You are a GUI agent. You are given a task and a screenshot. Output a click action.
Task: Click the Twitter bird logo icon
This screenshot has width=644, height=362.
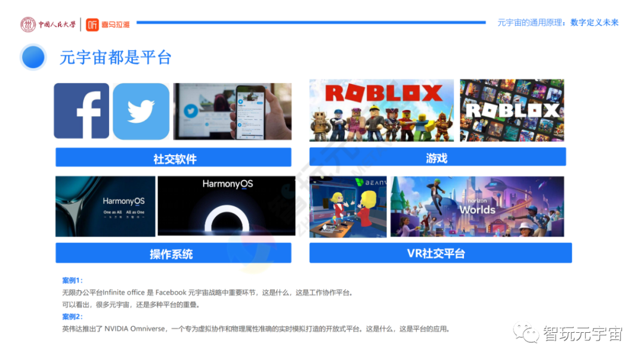(141, 112)
